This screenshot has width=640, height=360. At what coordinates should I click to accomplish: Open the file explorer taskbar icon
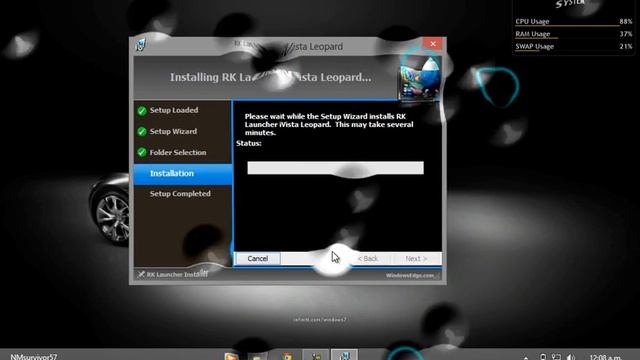pos(257,356)
